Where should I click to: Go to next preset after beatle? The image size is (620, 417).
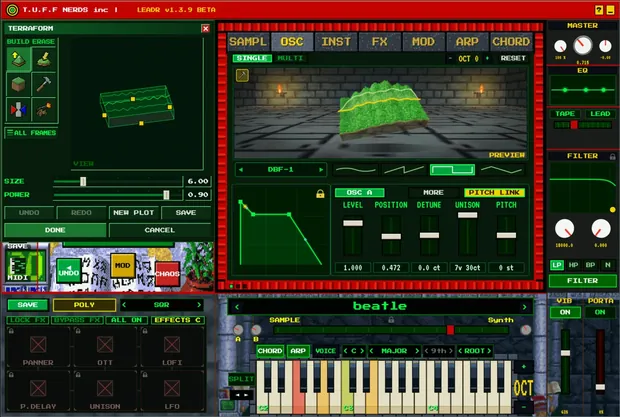524,307
